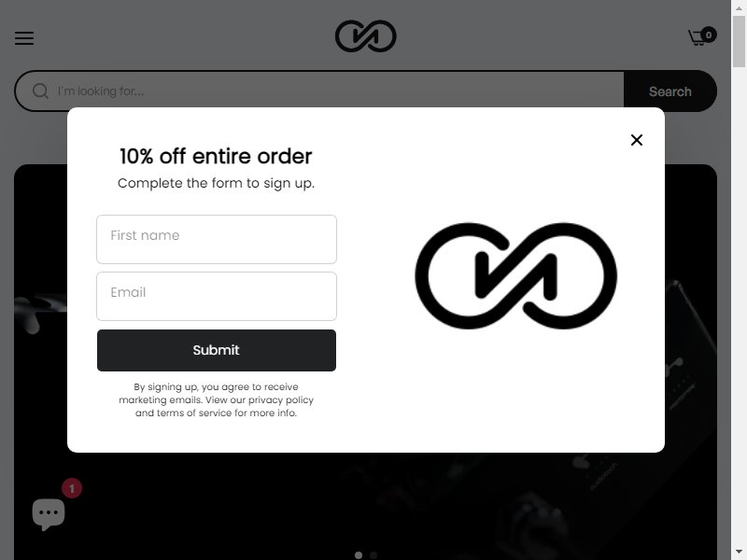Click the magnifier icon in search bar
This screenshot has width=747, height=560.
click(x=40, y=91)
